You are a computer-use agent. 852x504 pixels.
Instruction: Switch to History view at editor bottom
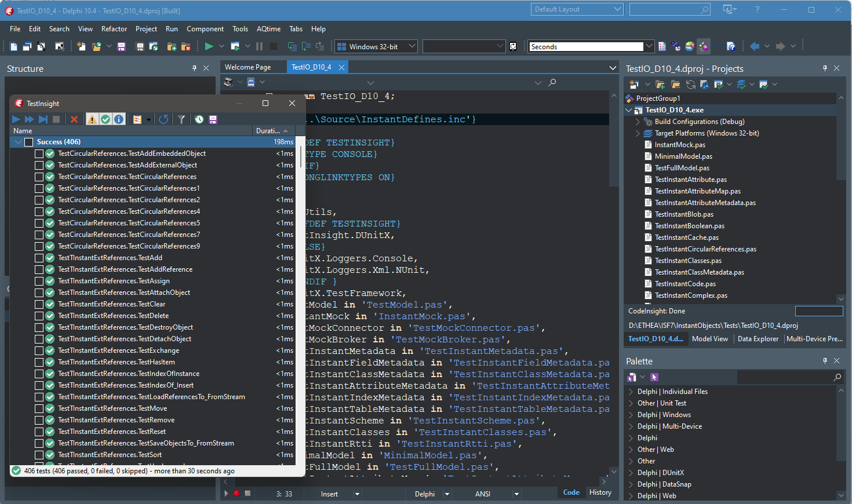click(x=600, y=492)
